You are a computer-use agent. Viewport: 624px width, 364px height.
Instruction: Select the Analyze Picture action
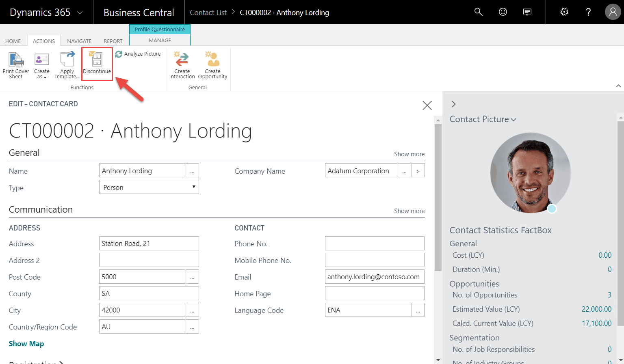[x=138, y=54]
